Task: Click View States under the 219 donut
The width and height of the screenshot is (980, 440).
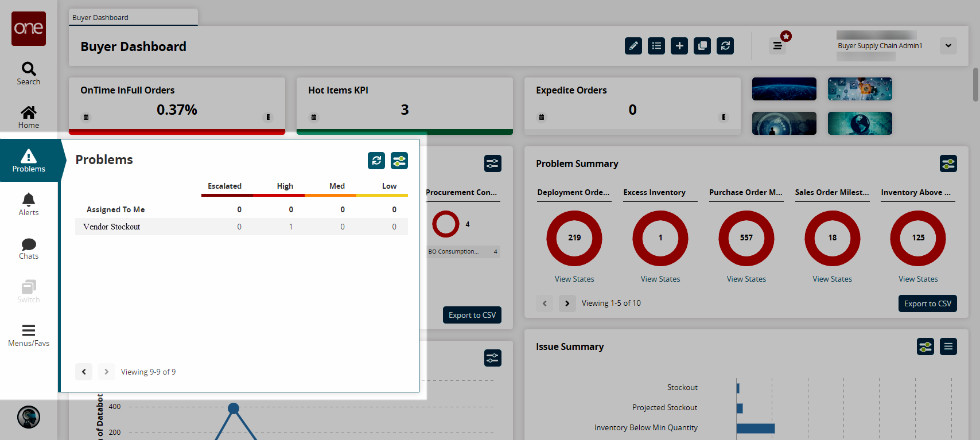Action: click(574, 279)
